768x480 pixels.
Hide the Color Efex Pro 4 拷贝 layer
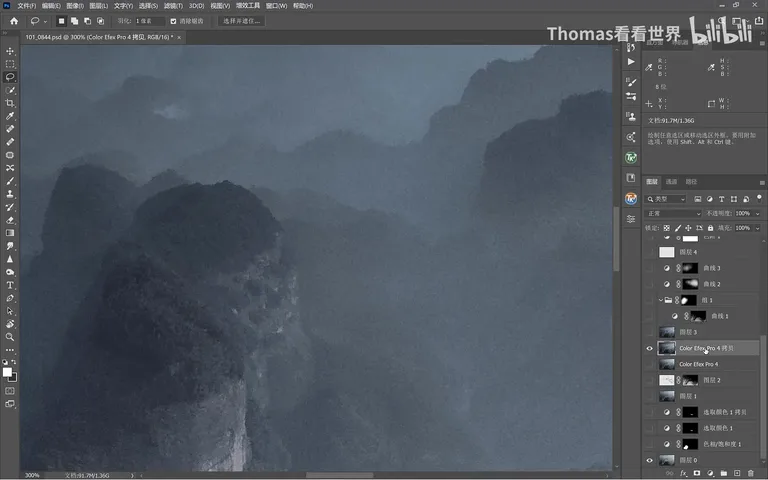(x=649, y=348)
